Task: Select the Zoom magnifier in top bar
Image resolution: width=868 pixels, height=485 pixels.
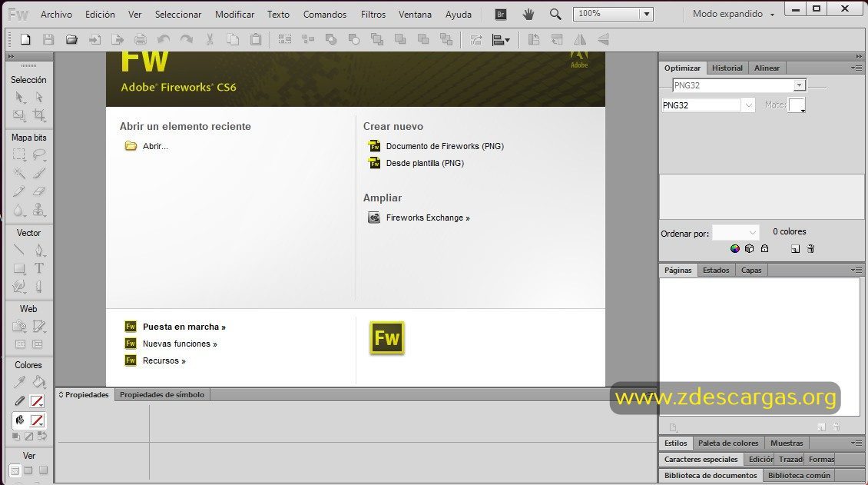Action: pyautogui.click(x=555, y=15)
